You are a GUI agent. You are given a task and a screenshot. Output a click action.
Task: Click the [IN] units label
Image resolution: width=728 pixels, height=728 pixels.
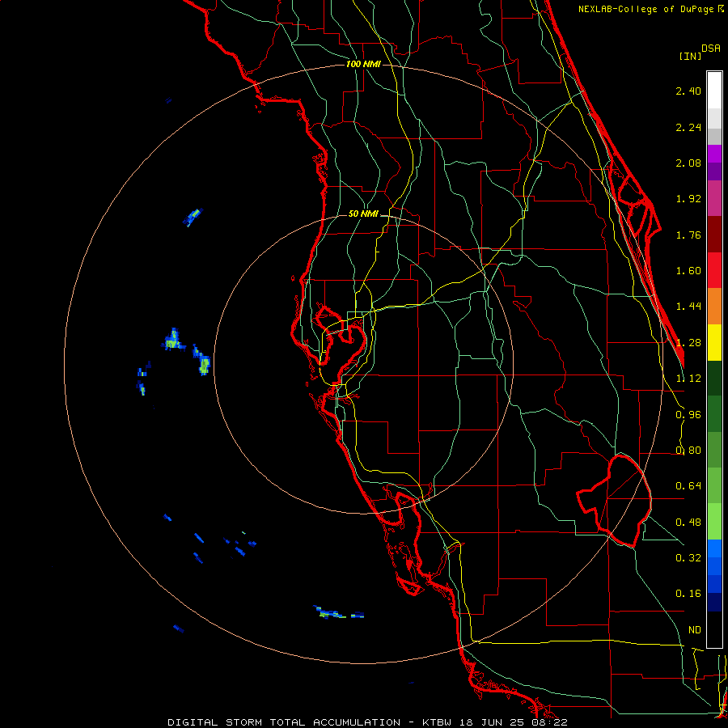coord(690,56)
